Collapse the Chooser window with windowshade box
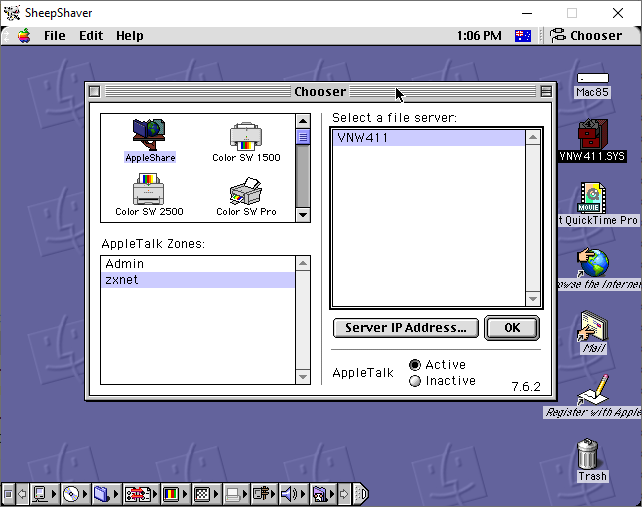The width and height of the screenshot is (642, 507). [x=546, y=91]
